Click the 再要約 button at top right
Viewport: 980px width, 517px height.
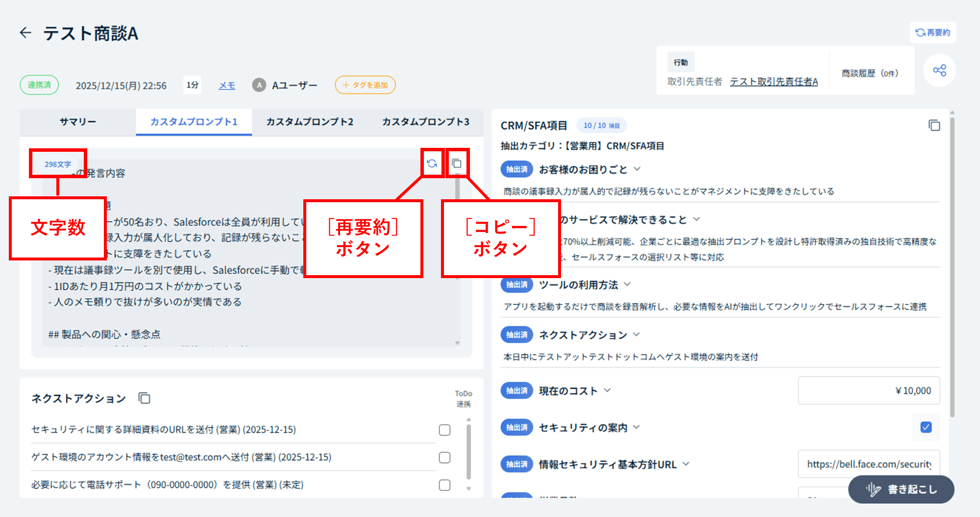(933, 32)
